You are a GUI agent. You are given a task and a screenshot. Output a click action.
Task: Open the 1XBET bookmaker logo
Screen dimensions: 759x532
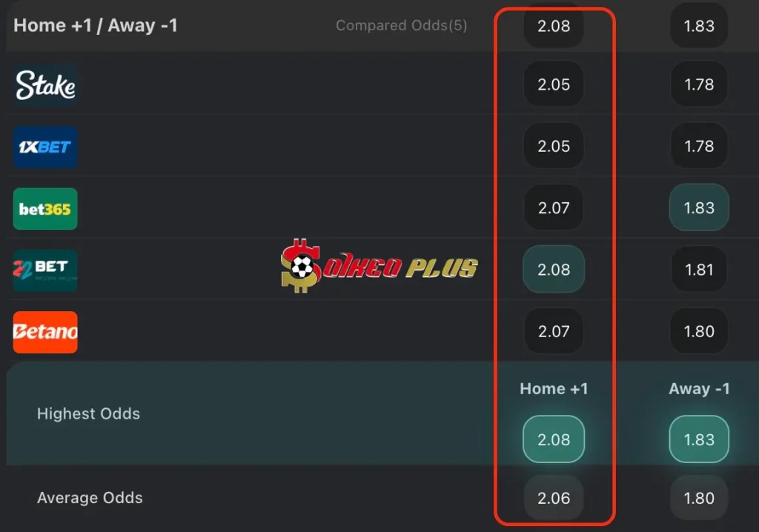point(45,147)
